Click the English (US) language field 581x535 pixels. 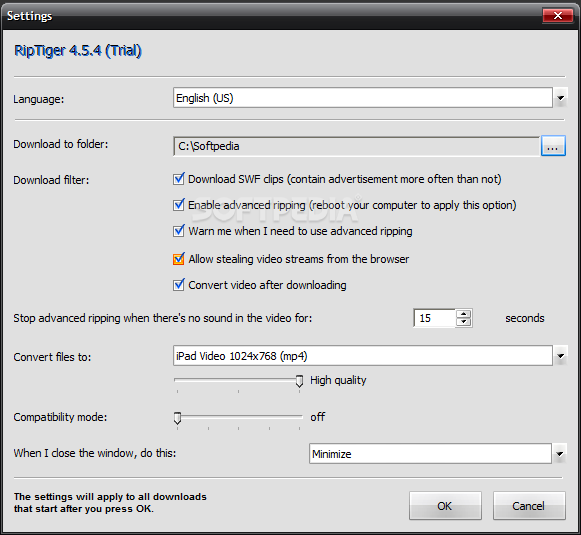(x=363, y=98)
